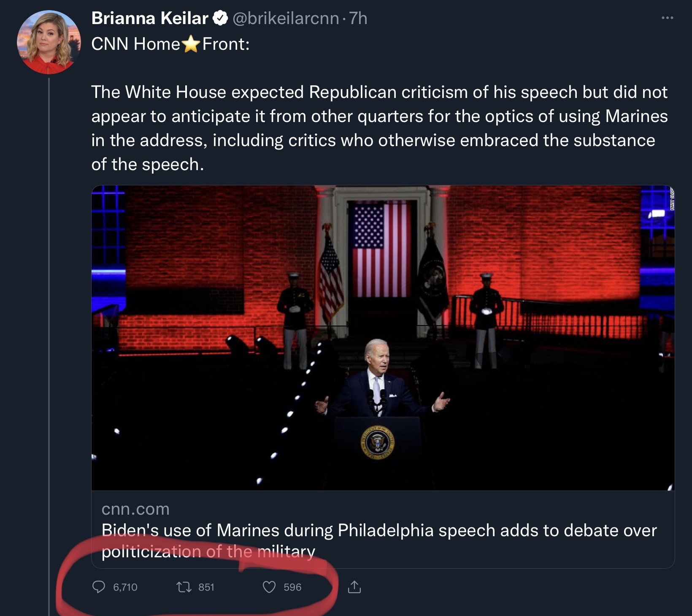Open the three-dot more options menu

(x=667, y=18)
